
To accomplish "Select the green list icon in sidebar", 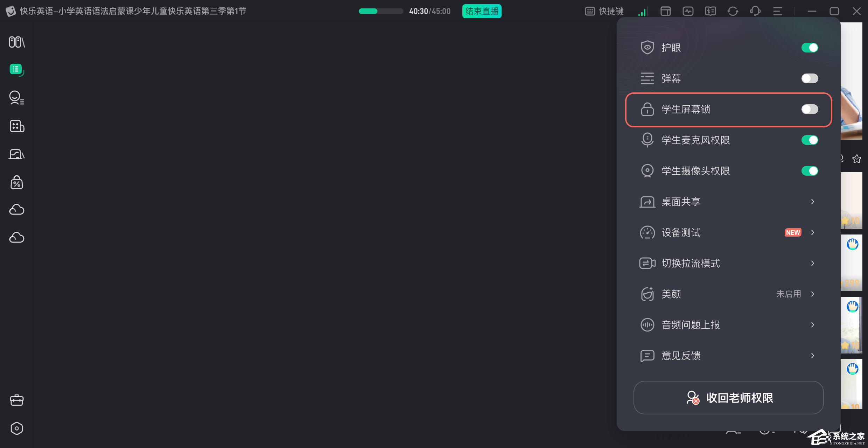I will (x=16, y=70).
